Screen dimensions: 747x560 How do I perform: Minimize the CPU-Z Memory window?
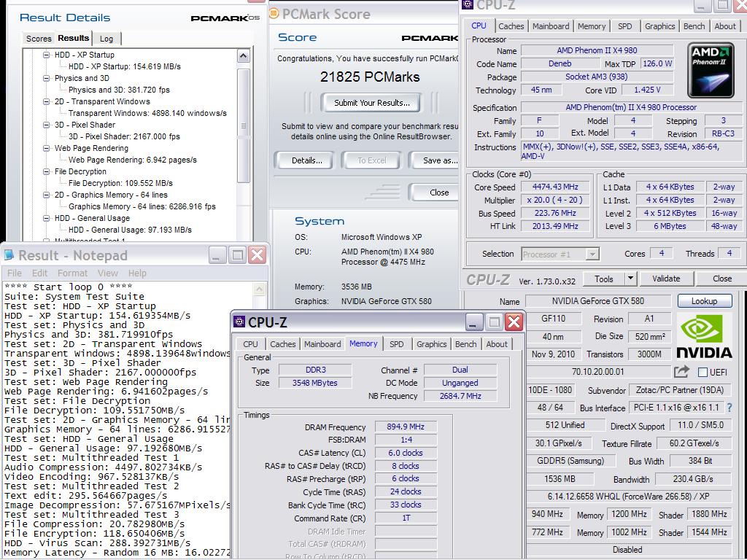coord(473,322)
